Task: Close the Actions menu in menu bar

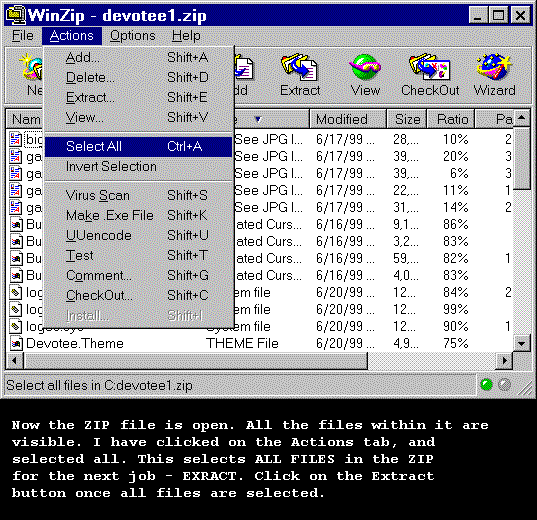Action: (72, 36)
